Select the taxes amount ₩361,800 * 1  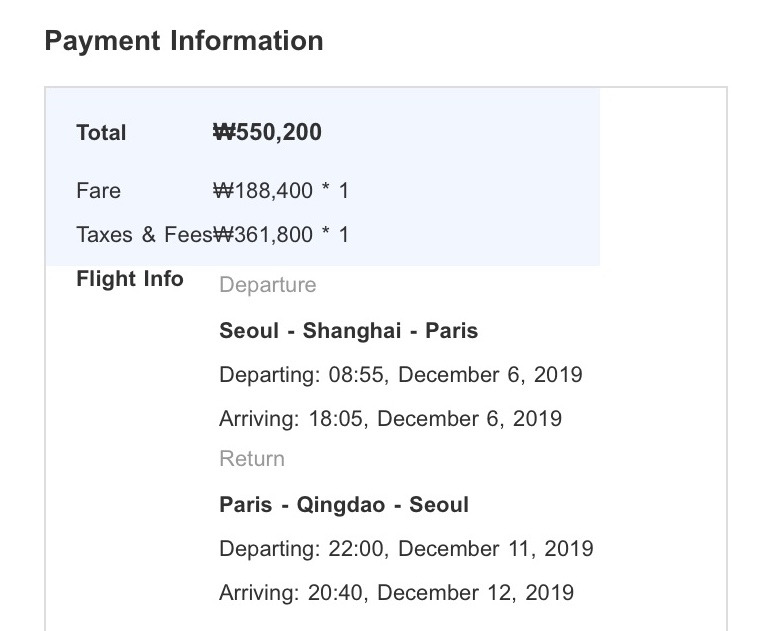281,235
